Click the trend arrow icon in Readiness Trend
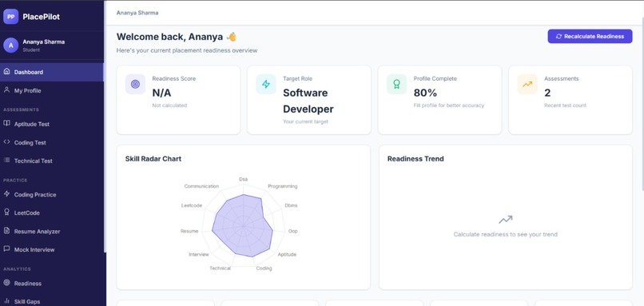The width and height of the screenshot is (644, 306). [x=505, y=220]
